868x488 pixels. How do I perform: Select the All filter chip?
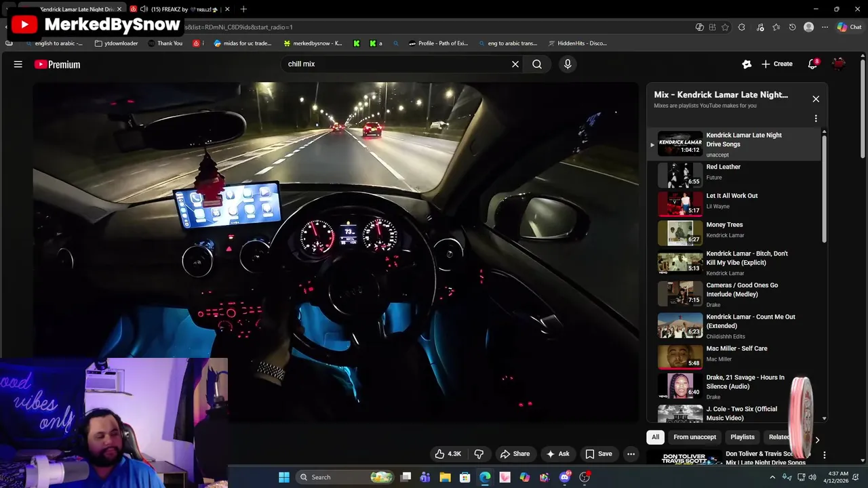coord(655,437)
